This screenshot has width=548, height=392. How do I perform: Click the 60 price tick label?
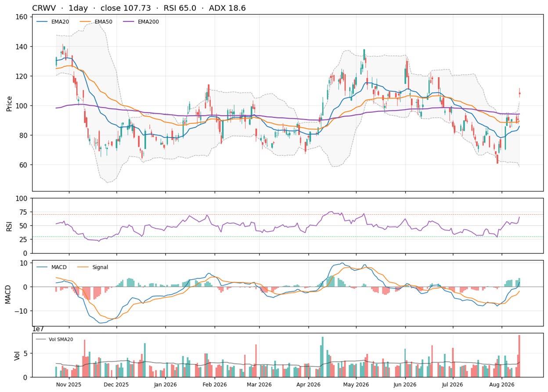[24, 165]
